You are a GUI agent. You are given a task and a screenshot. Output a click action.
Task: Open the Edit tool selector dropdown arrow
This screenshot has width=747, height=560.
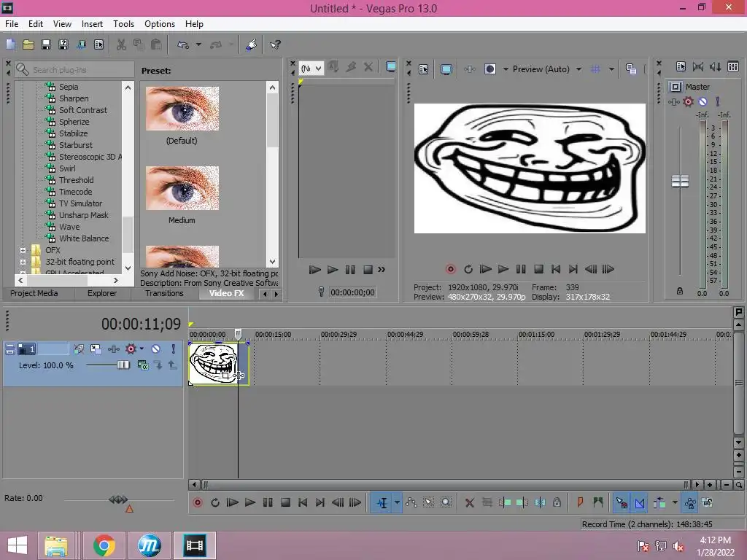(x=397, y=503)
